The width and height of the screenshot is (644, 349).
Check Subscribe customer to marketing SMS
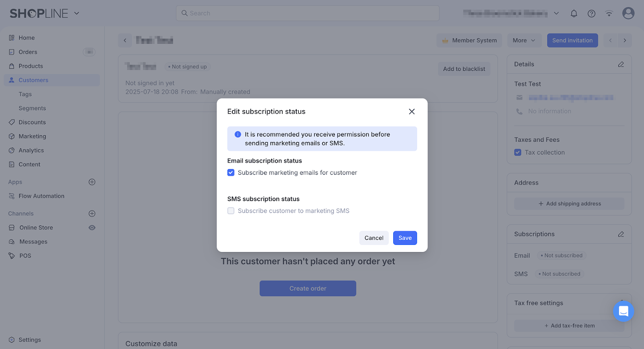[x=231, y=211]
